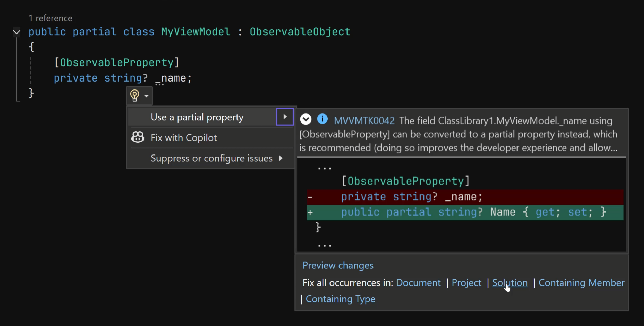Image resolution: width=644 pixels, height=326 pixels.
Task: Click the added partial property line
Action: tap(465, 212)
